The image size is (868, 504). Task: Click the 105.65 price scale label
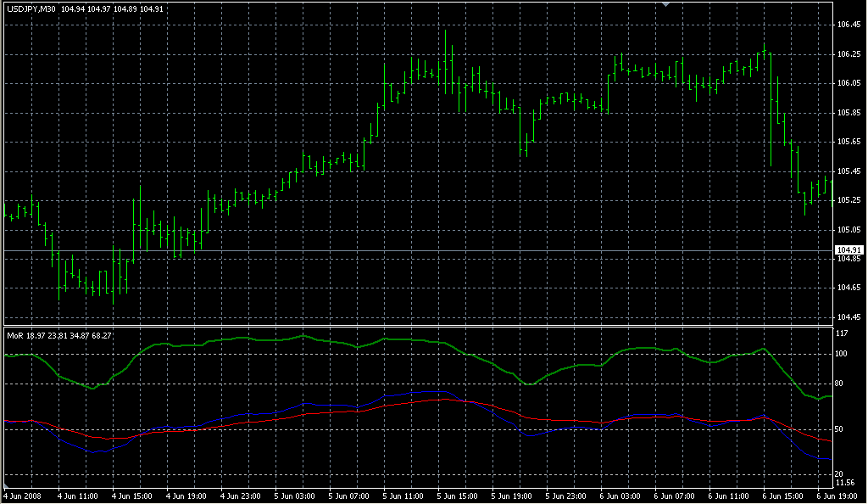click(848, 142)
